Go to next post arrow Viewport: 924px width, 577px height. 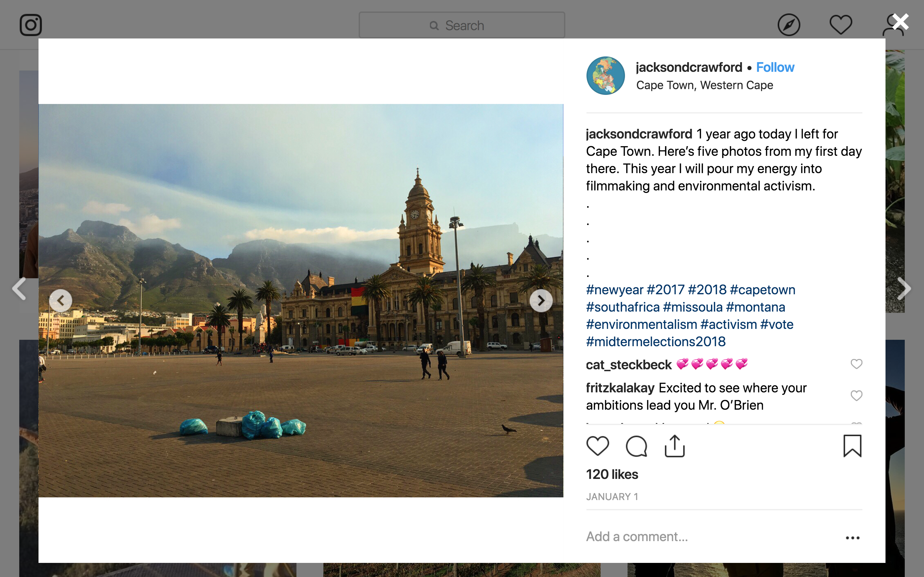(x=904, y=288)
